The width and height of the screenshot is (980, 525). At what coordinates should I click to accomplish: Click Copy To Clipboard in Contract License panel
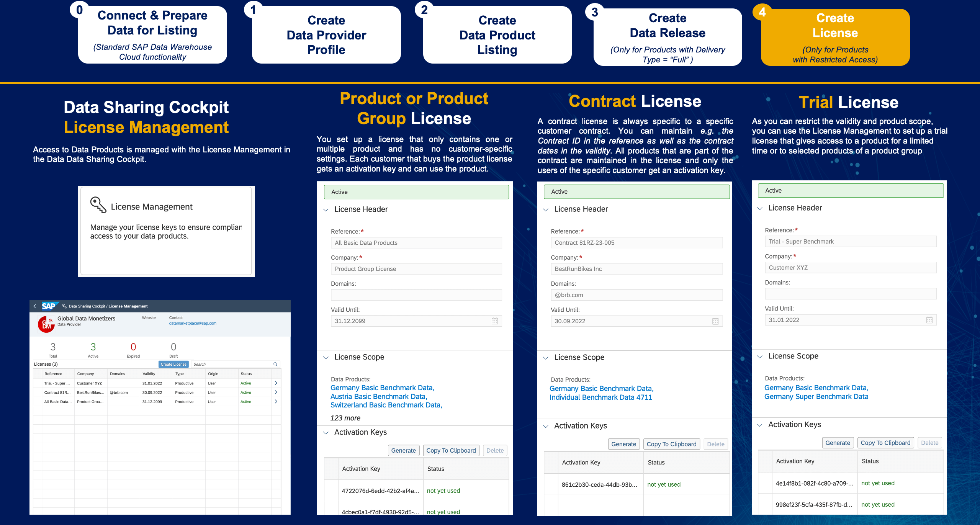point(671,444)
